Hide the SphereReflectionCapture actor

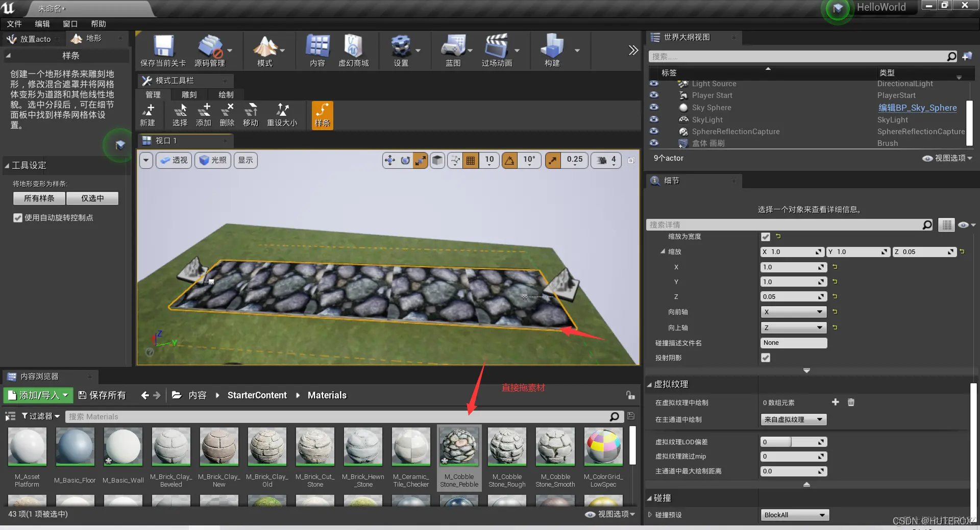tap(654, 131)
